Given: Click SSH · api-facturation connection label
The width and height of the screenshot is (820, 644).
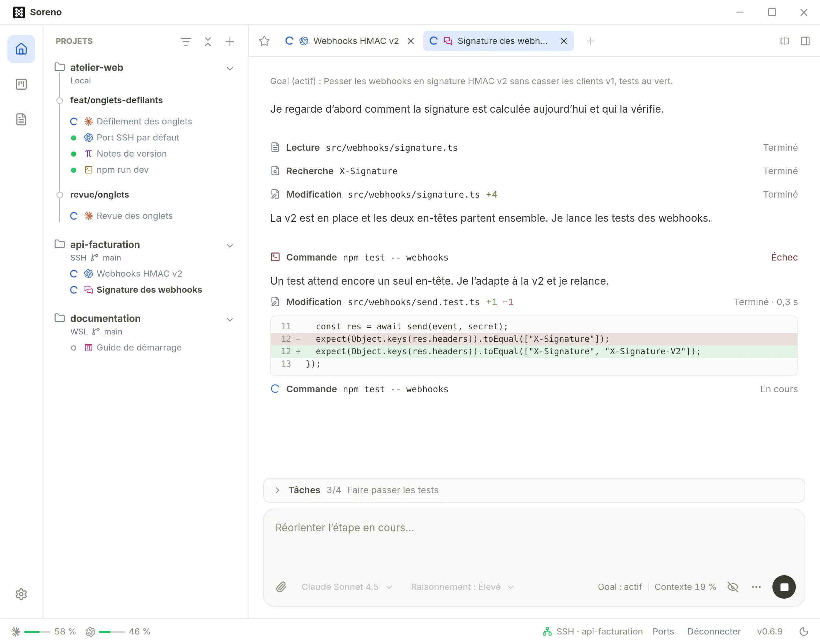Looking at the screenshot, I should click(599, 632).
